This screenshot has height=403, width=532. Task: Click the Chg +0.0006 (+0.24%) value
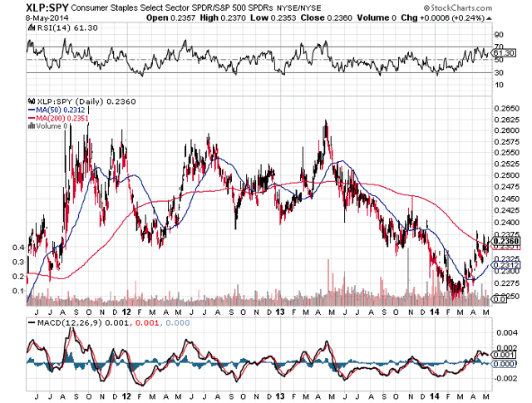pos(443,17)
